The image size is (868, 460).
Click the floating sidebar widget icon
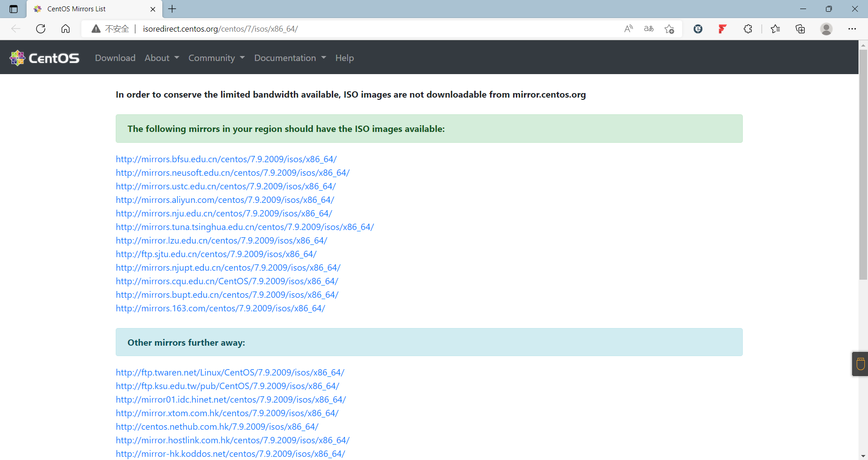(860, 364)
